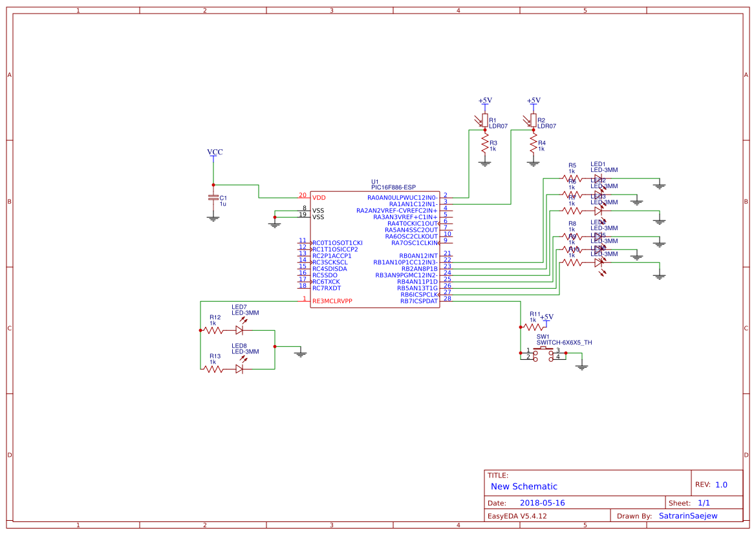Click the VDD pin label on U1
This screenshot has height=535, width=756.
coord(319,197)
